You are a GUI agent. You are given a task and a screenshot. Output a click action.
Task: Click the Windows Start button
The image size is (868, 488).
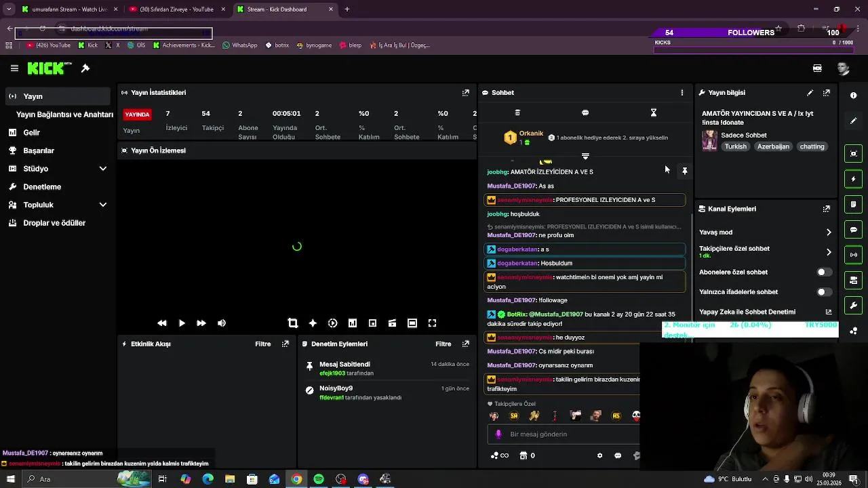point(10,479)
